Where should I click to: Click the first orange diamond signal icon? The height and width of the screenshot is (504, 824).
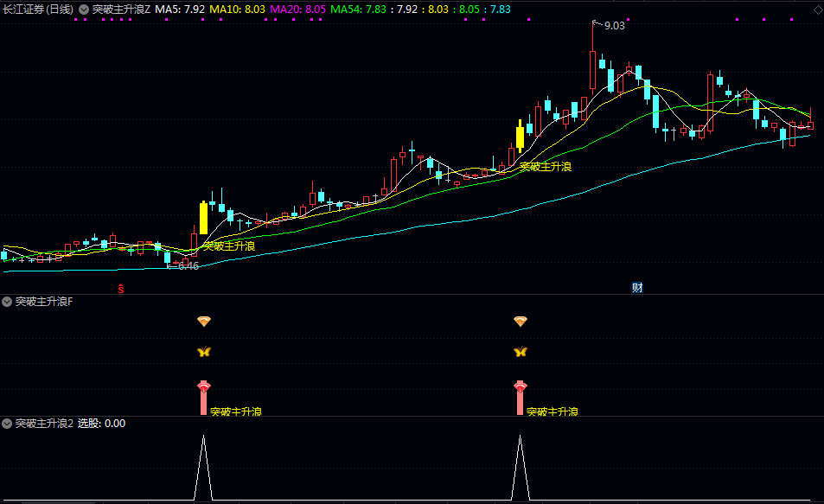(x=204, y=321)
